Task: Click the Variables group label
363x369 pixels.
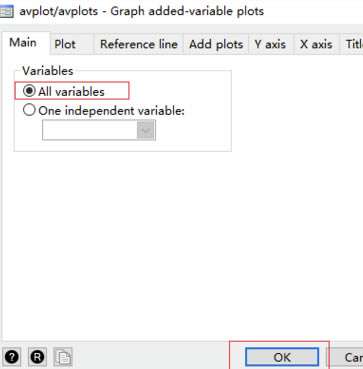Action: point(48,71)
